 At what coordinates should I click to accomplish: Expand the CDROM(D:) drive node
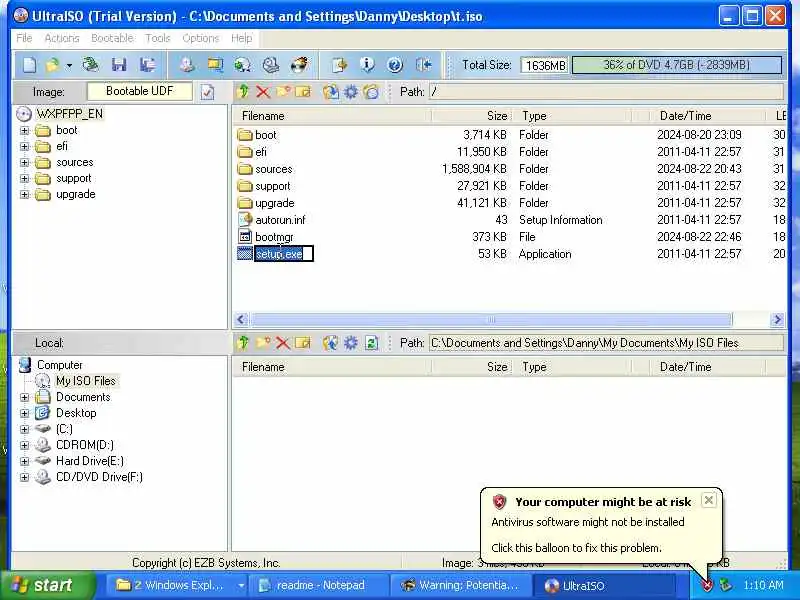pyautogui.click(x=24, y=445)
